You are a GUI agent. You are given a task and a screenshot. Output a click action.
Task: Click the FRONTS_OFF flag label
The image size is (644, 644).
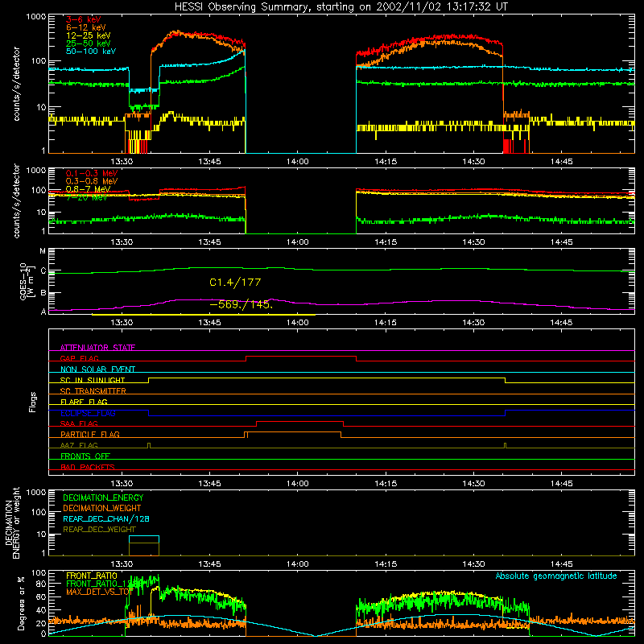[x=85, y=456]
